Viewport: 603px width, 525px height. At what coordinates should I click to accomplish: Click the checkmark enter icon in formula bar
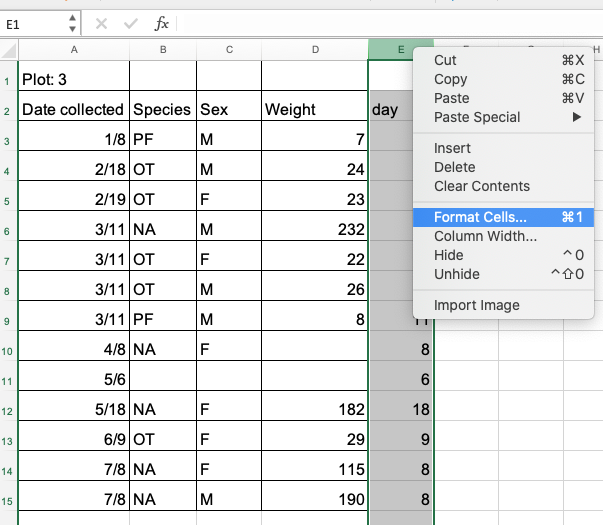click(131, 23)
